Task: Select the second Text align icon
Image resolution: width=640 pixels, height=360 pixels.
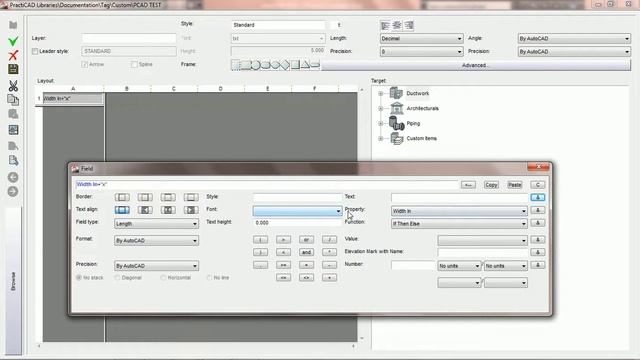Action: (x=145, y=210)
